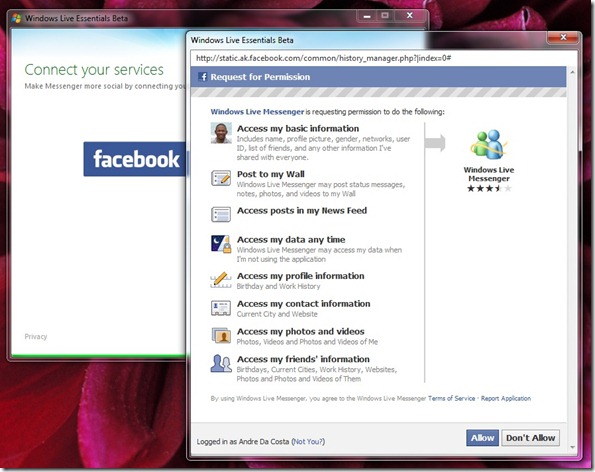595x472 pixels.
Task: Click the Windows Live Messenger name under logo
Action: pos(489,174)
